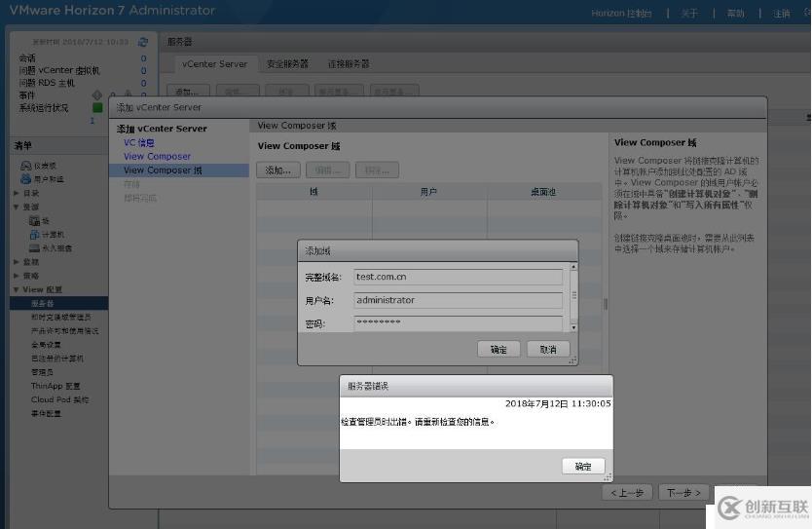The image size is (812, 529).
Task: Switch to the 安全服务器 tab
Action: [x=287, y=64]
